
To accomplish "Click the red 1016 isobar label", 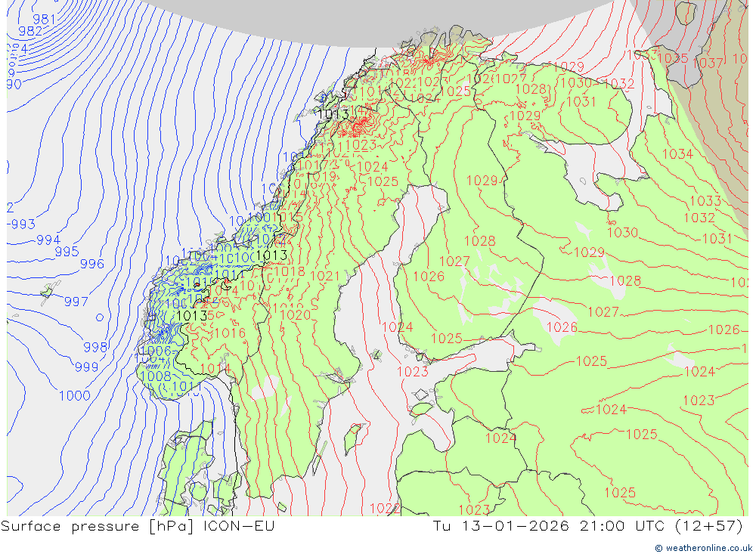I will 230,333.
